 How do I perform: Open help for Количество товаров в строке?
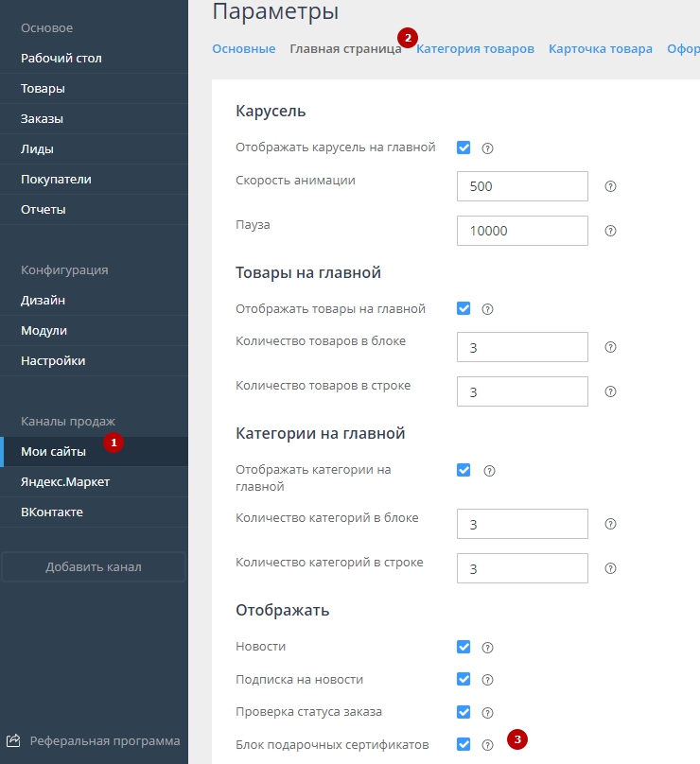coord(610,391)
